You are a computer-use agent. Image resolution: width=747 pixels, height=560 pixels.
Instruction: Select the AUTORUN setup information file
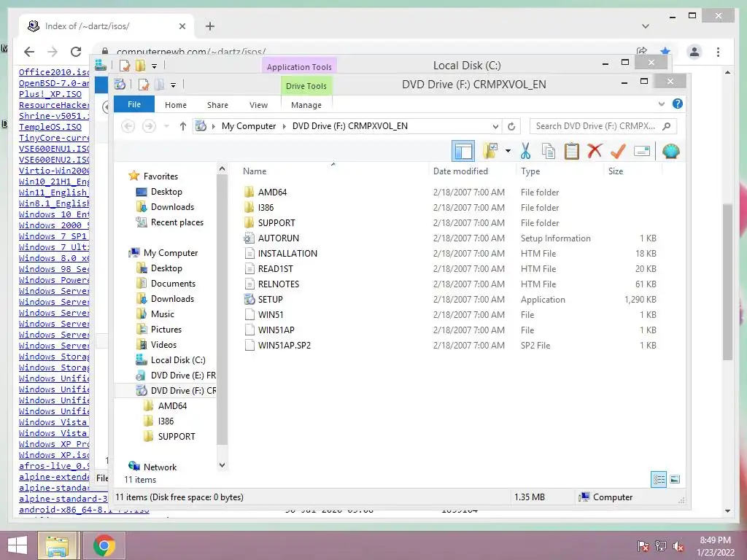pyautogui.click(x=278, y=238)
